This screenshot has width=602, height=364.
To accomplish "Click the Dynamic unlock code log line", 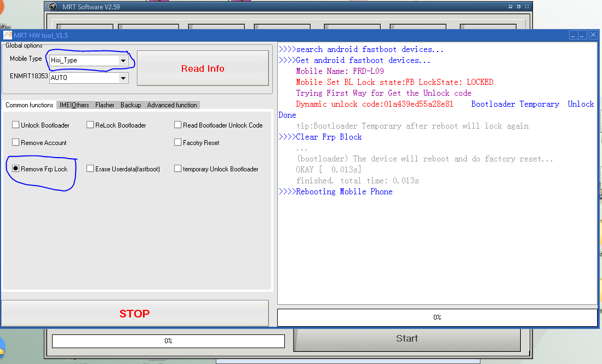I will coord(375,105).
